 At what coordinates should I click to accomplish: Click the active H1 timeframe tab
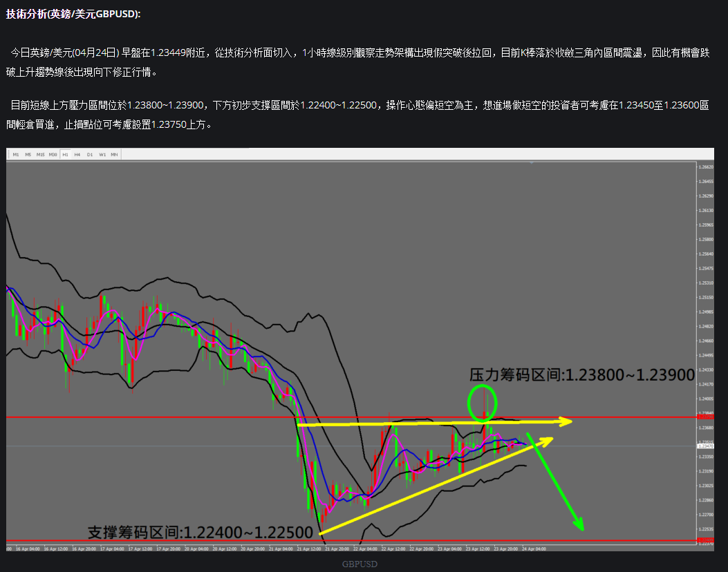click(x=66, y=155)
